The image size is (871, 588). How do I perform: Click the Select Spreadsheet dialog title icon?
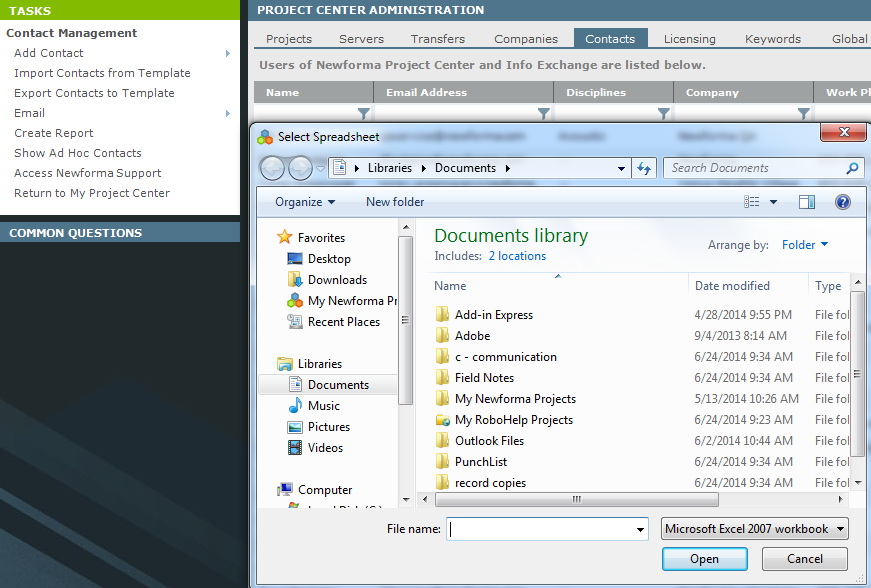point(265,137)
